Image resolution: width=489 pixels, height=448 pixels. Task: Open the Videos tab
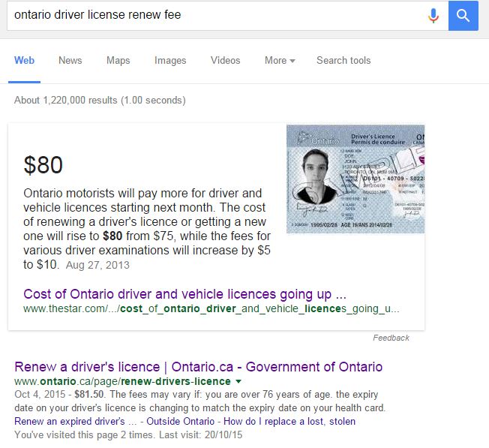[x=226, y=60]
